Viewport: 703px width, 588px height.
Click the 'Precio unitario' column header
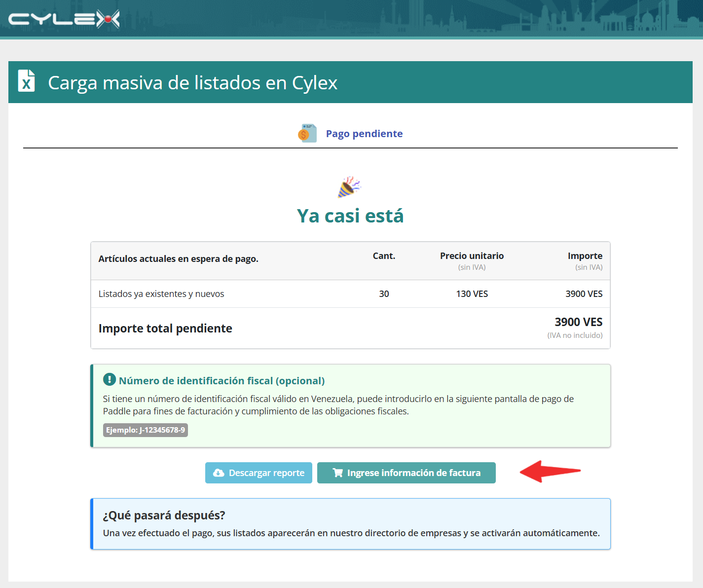tap(472, 256)
